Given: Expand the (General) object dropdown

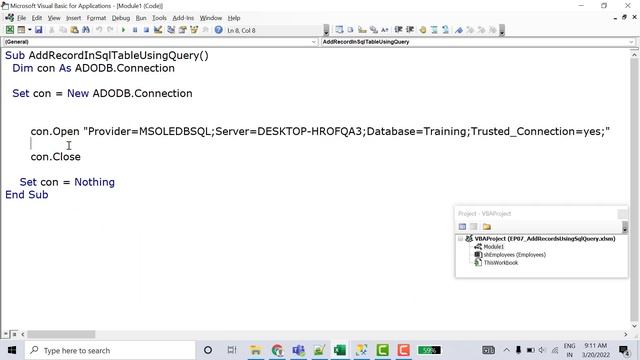Looking at the screenshot, I should (x=313, y=42).
